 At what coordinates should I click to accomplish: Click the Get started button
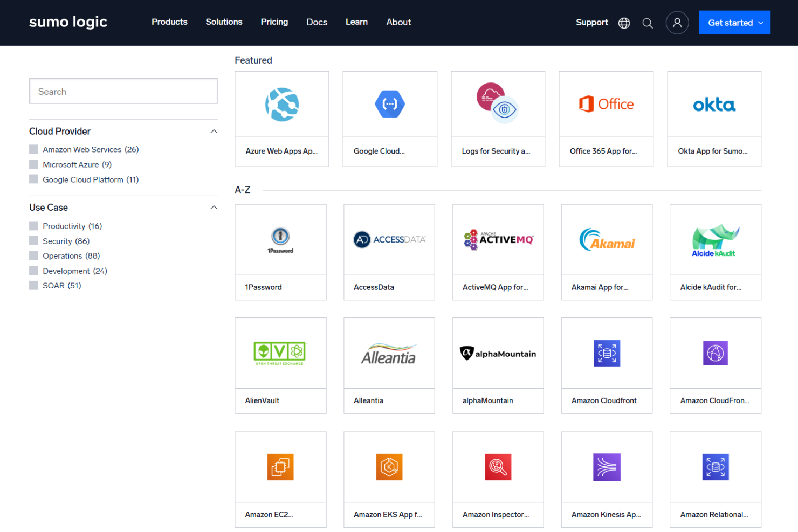[x=731, y=23]
